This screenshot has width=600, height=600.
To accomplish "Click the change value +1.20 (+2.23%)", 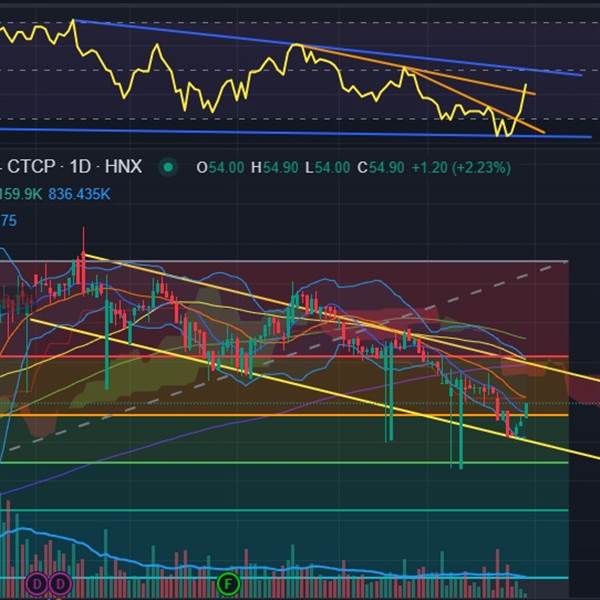I will tap(461, 168).
